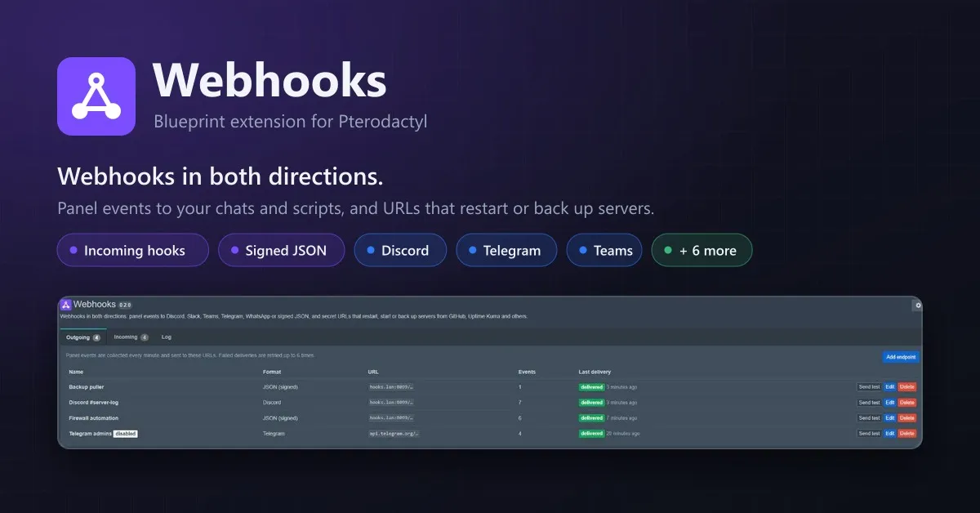Open settings via the gear icon
Viewport: 980px width, 513px height.
pyautogui.click(x=918, y=306)
